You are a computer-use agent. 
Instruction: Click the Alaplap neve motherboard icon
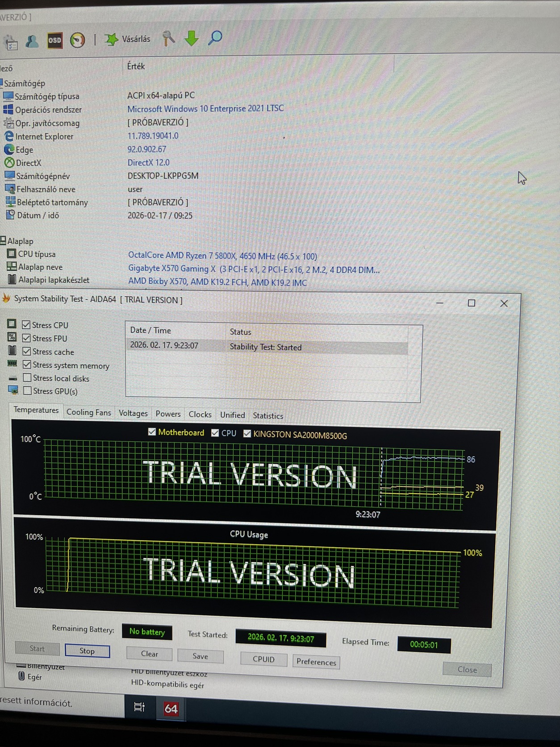tap(12, 267)
